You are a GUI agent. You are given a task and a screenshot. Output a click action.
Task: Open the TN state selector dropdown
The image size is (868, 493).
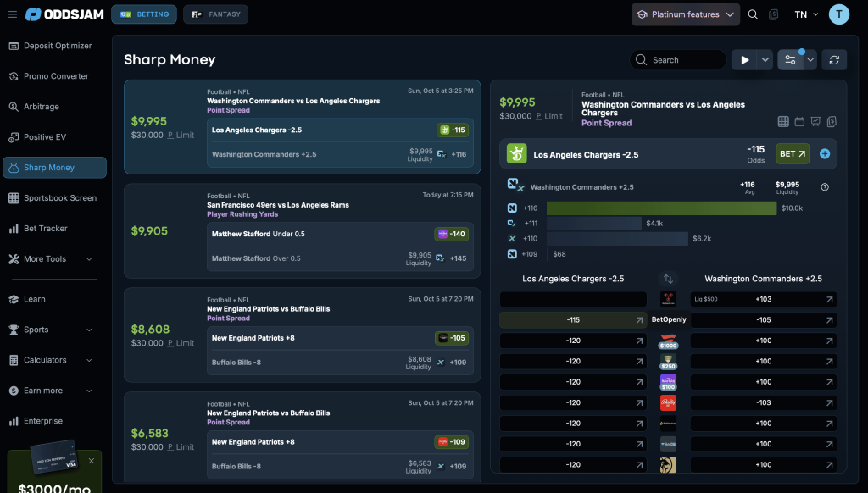coord(806,14)
